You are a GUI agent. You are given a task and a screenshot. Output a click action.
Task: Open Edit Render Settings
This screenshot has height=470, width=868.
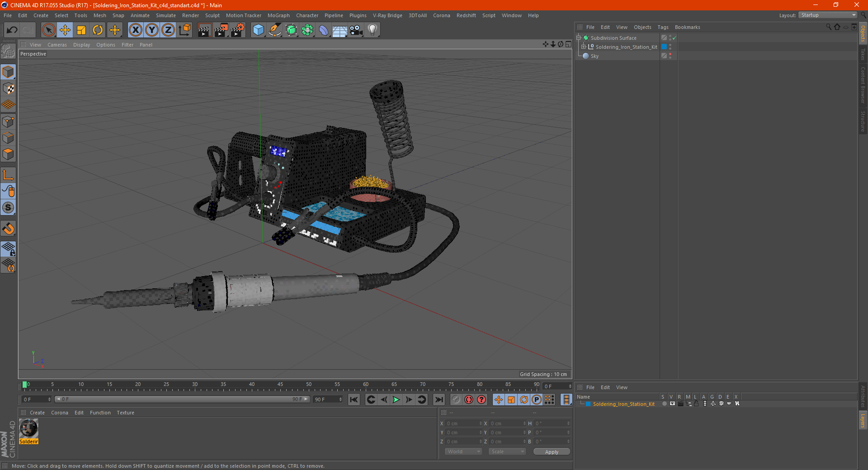(x=238, y=30)
